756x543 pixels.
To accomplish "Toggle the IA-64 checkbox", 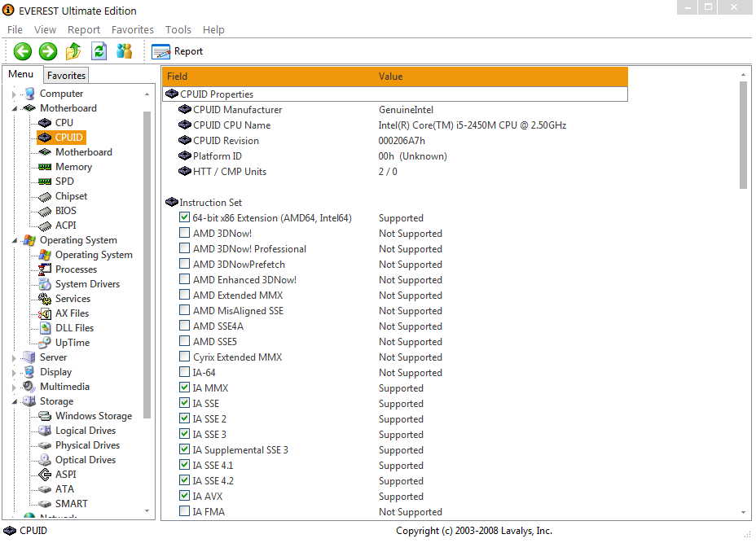I will pos(184,372).
